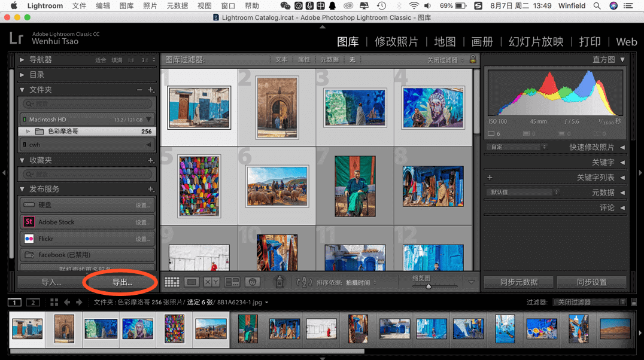Switch to Loupe view in toolbar
The width and height of the screenshot is (644, 360).
[192, 282]
